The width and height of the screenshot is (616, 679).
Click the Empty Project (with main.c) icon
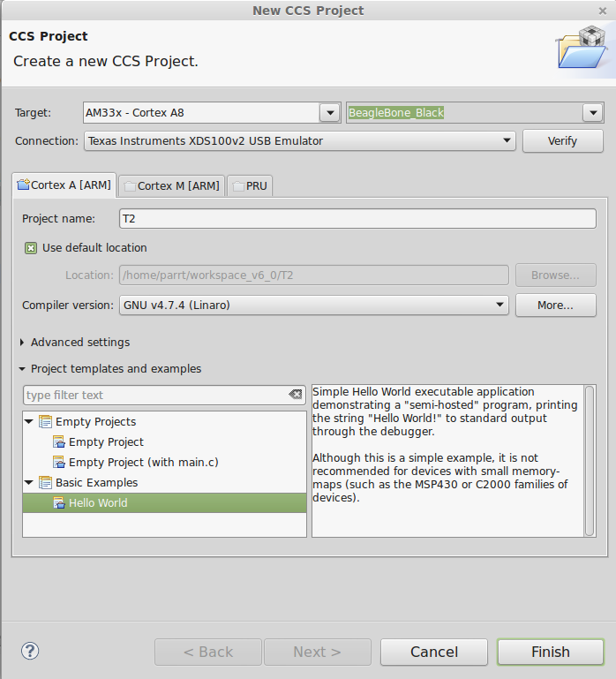(x=59, y=462)
